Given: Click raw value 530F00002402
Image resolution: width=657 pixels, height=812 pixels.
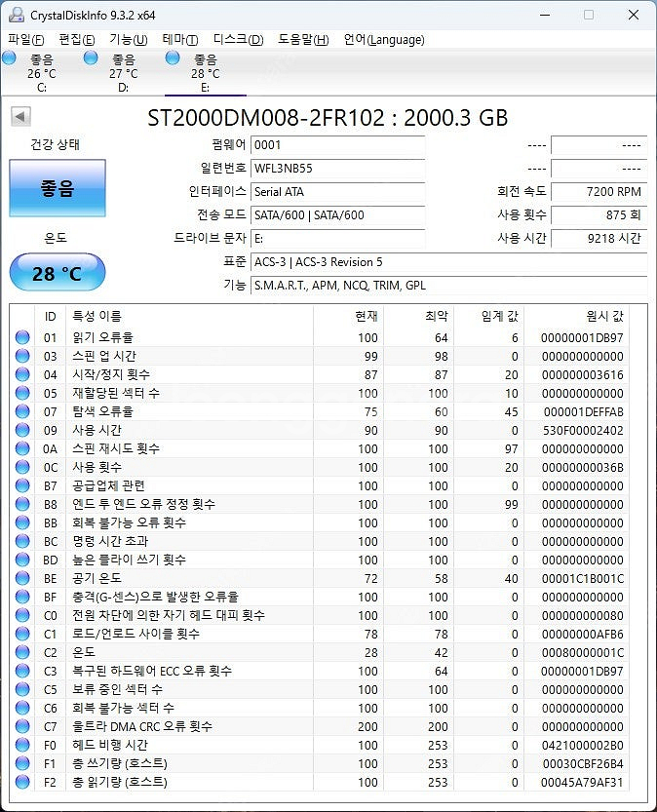Looking at the screenshot, I should coord(583,430).
